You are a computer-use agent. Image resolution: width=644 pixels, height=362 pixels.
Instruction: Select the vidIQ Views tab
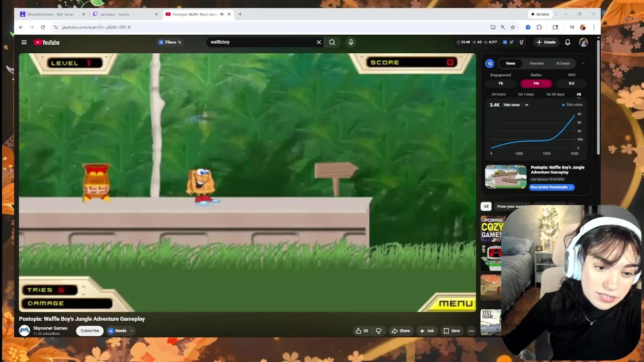(x=510, y=63)
